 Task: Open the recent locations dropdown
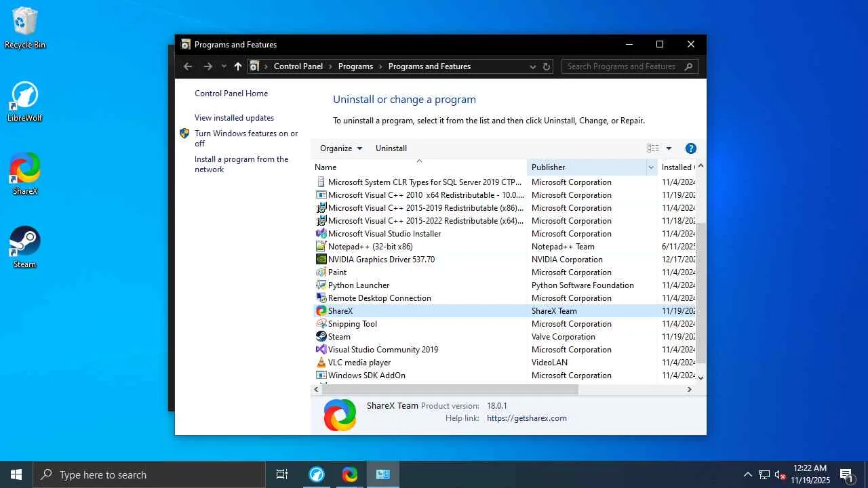(224, 66)
